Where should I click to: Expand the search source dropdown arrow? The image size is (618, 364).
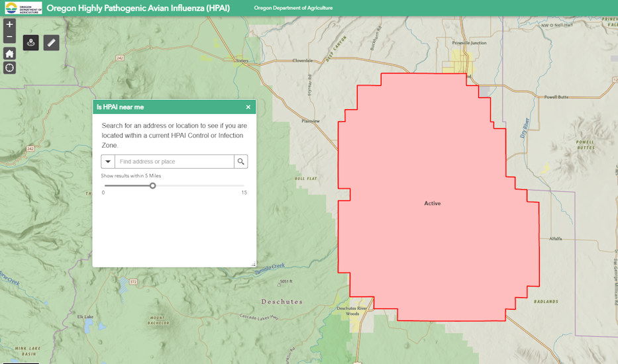108,161
